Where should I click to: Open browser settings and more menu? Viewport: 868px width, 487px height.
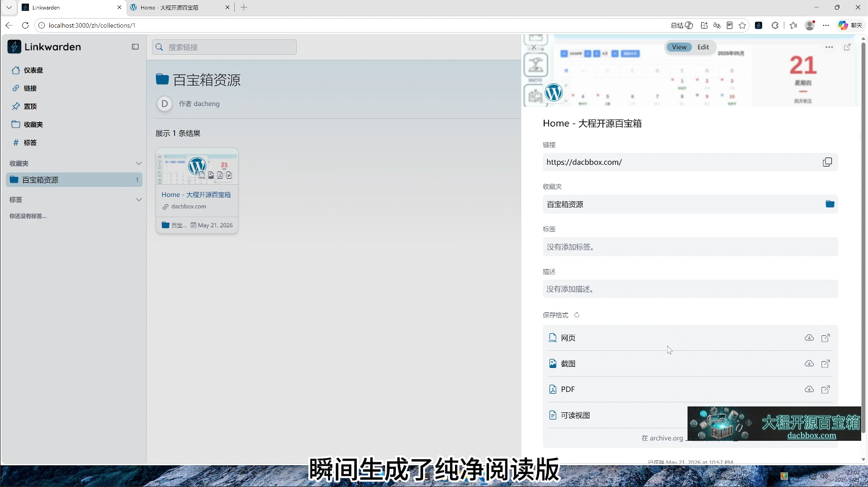826,25
